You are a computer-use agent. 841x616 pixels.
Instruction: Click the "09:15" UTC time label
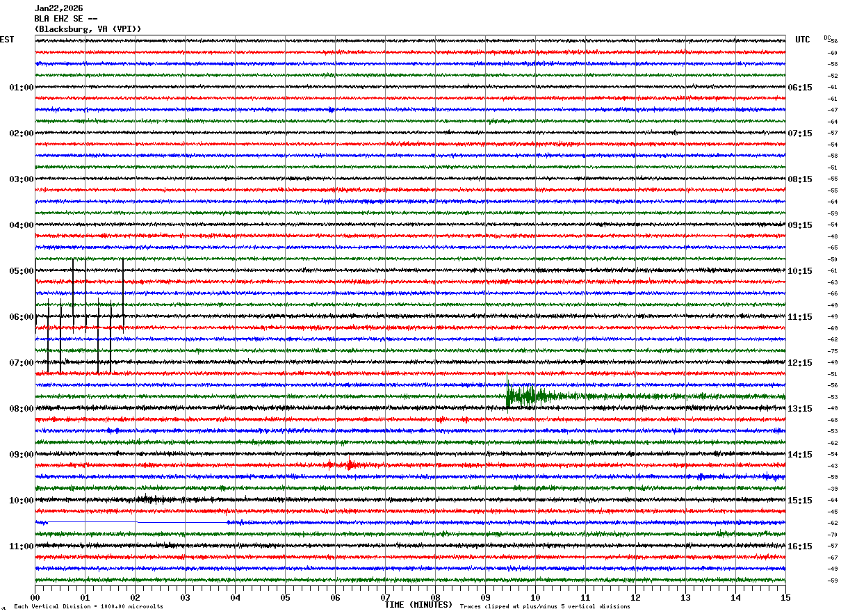[800, 225]
